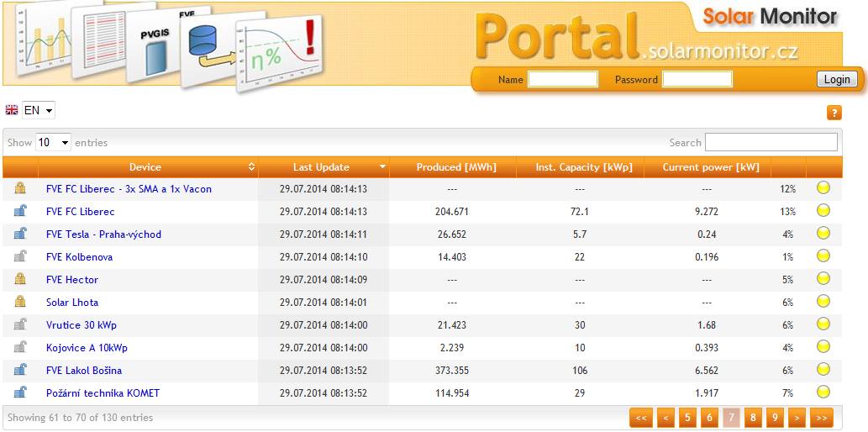Jump to the last page with >> button

tap(821, 417)
